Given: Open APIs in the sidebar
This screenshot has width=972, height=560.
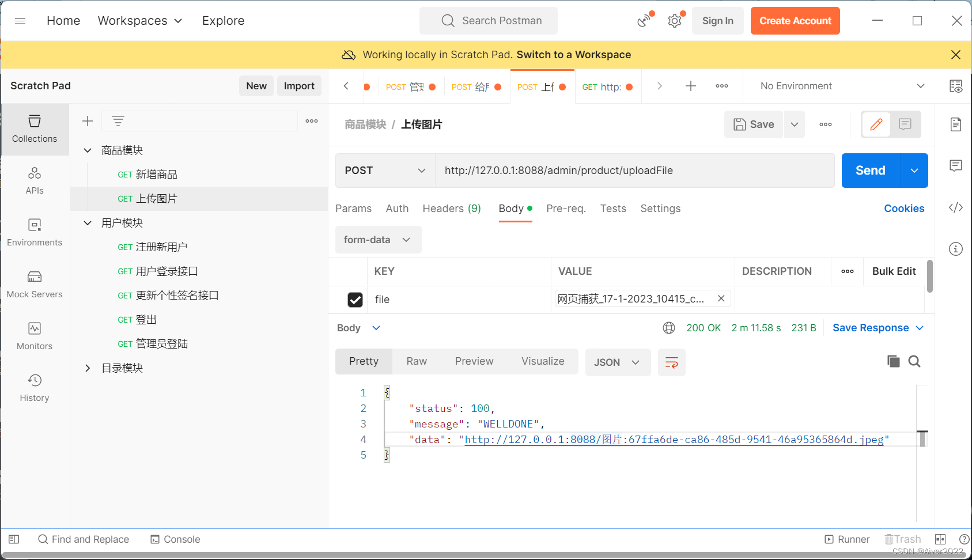Looking at the screenshot, I should pyautogui.click(x=35, y=181).
